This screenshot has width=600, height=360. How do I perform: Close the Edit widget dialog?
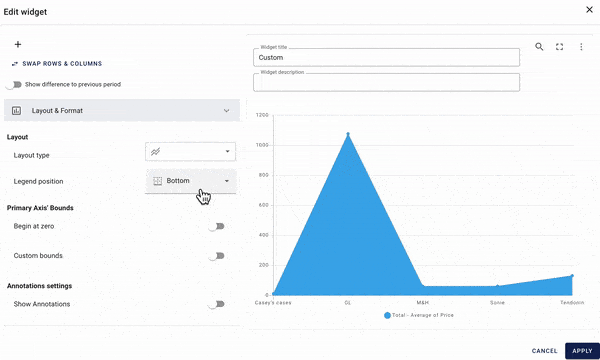589,10
